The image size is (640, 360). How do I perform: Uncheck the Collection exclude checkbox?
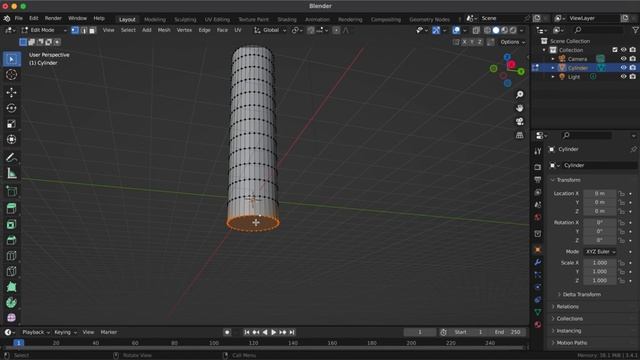click(615, 50)
